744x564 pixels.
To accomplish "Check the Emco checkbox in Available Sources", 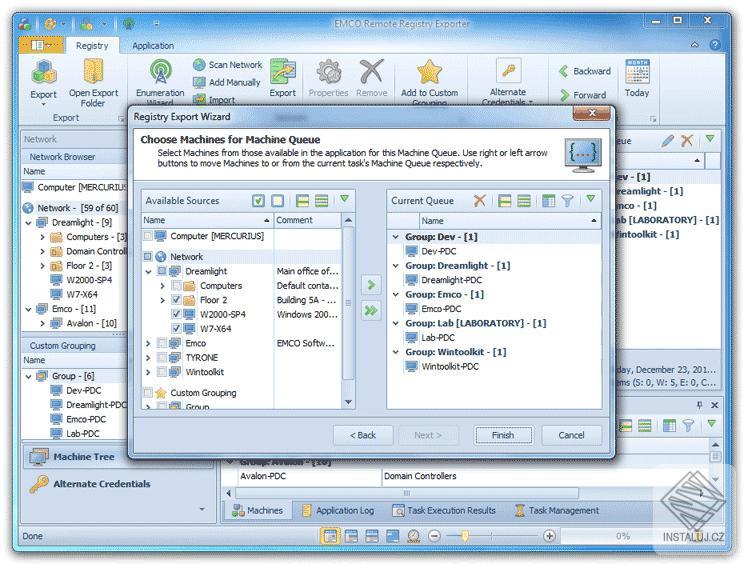I will tap(162, 343).
